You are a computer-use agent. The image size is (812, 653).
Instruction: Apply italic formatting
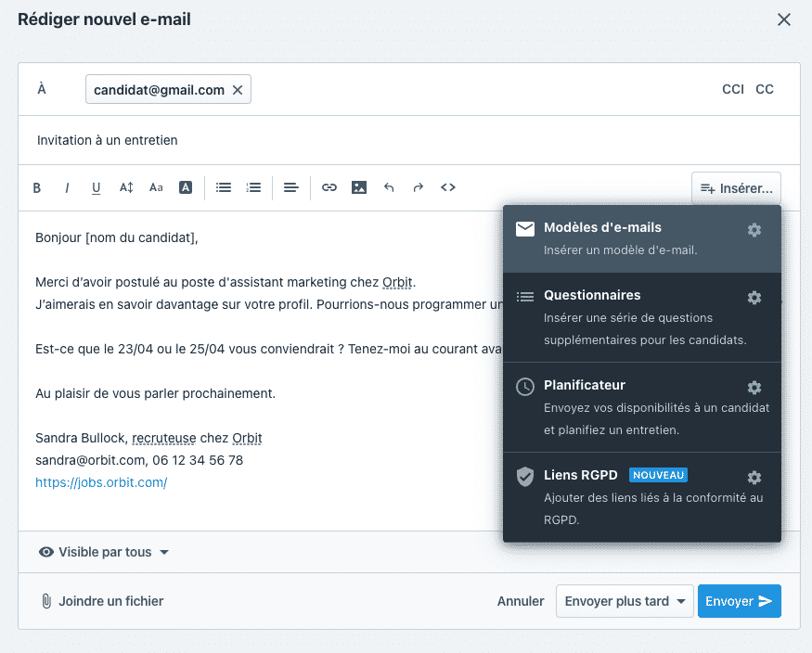[67, 188]
